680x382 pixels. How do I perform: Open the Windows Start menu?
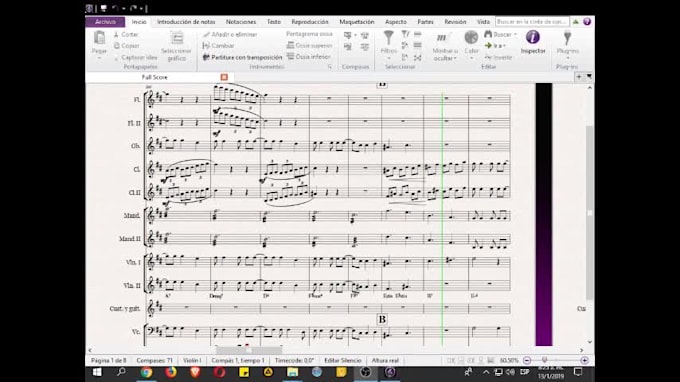pyautogui.click(x=97, y=372)
